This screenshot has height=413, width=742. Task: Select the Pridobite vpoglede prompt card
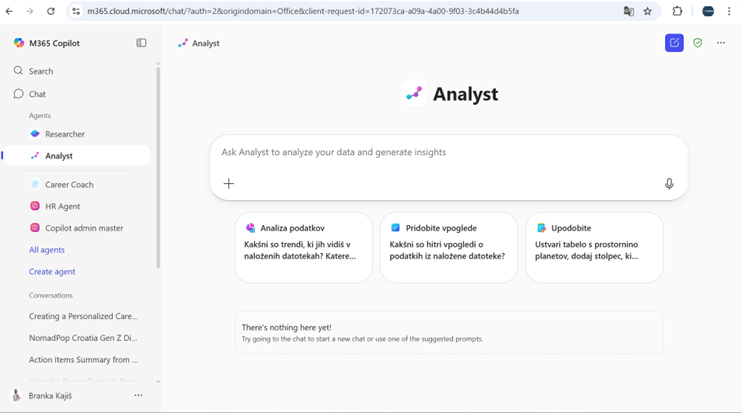(x=449, y=247)
